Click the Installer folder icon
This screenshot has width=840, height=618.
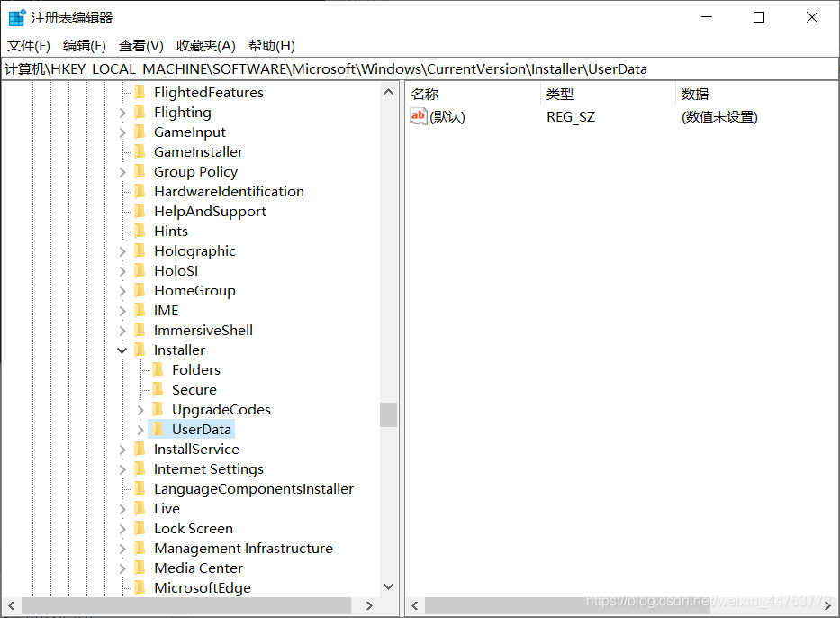coord(140,350)
